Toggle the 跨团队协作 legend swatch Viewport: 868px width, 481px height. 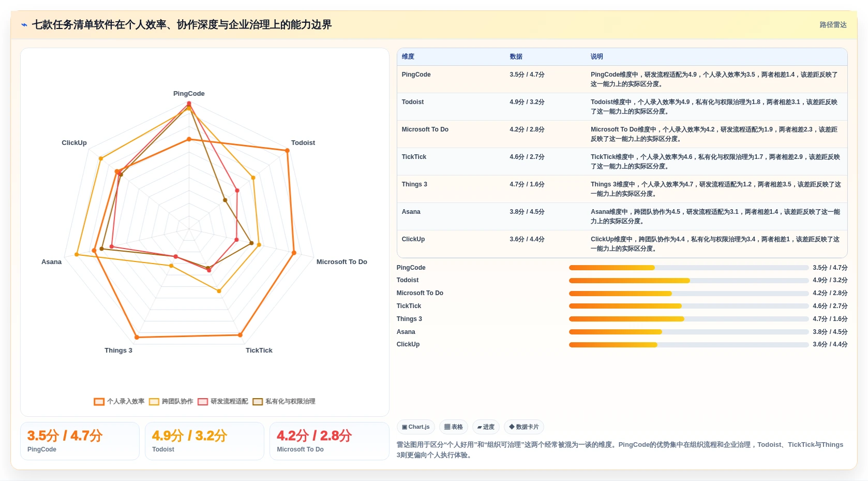click(154, 402)
